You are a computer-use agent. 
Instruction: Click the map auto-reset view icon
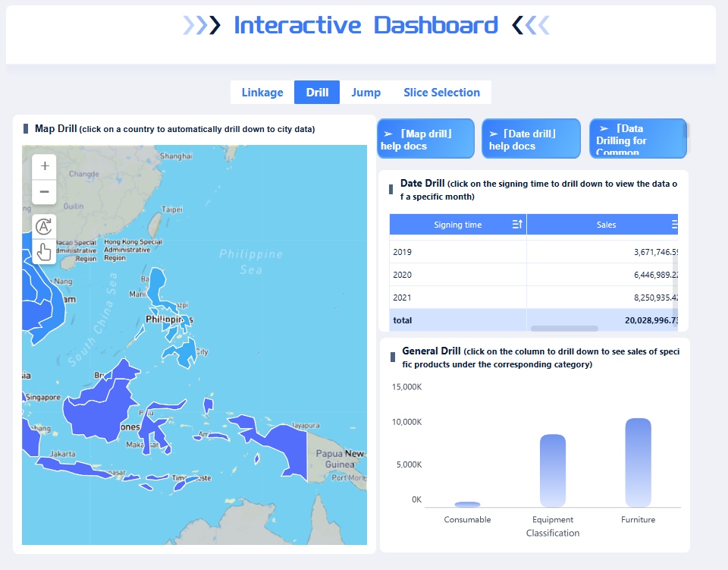coord(44,226)
